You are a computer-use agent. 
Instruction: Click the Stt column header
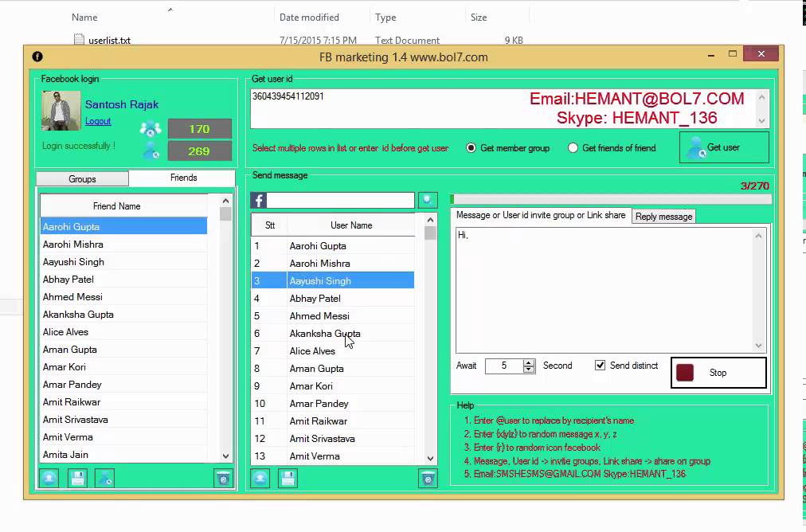click(x=269, y=225)
